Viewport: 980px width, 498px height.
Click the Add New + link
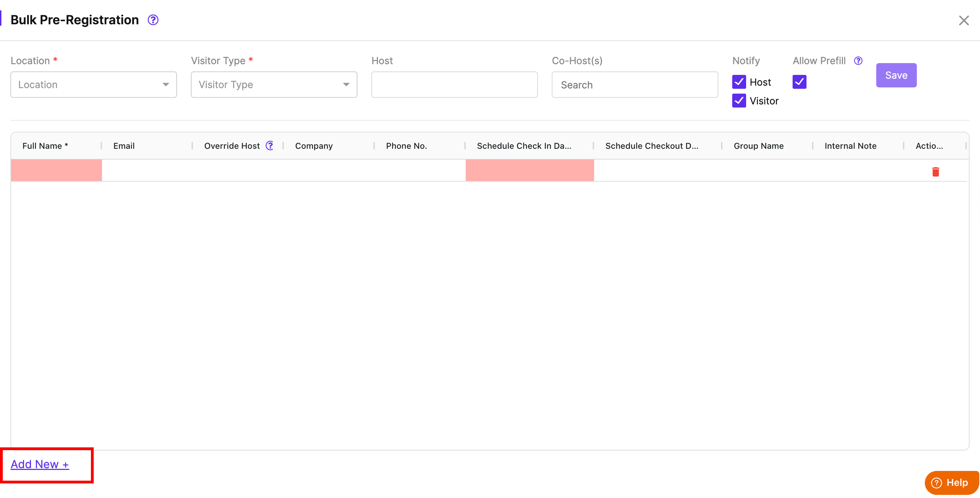[40, 464]
